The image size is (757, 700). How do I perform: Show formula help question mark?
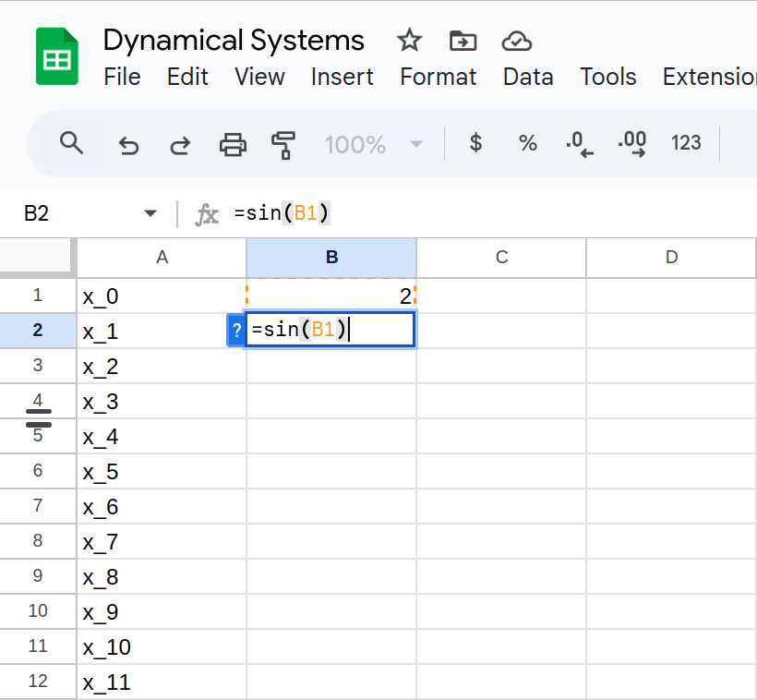pyautogui.click(x=236, y=330)
